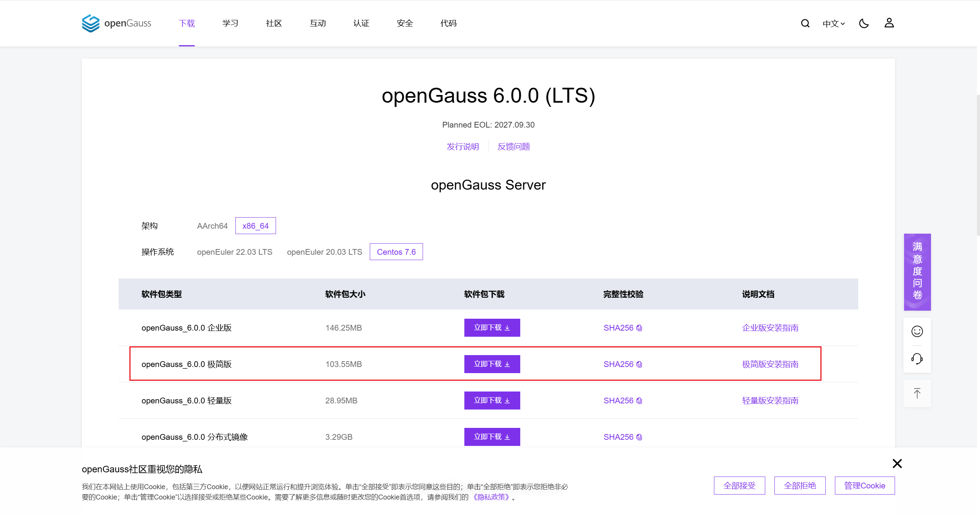Open the user account icon
The width and height of the screenshot is (980, 516).
coord(889,23)
